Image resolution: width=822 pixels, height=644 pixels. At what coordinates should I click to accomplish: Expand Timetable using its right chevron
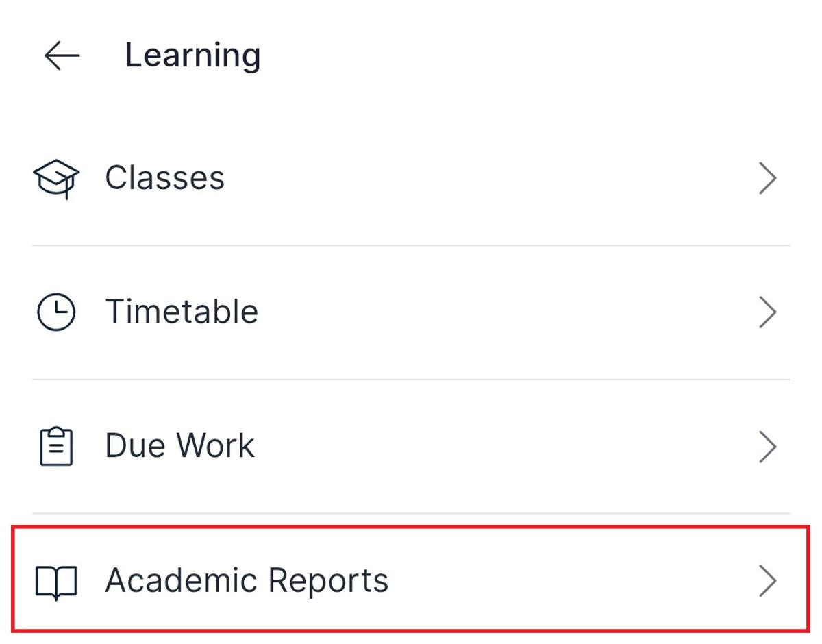coord(768,312)
